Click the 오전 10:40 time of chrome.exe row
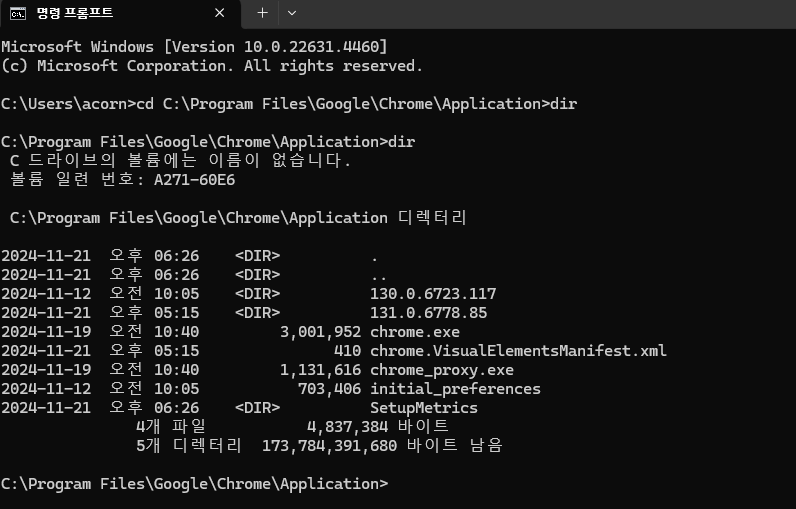Viewport: 796px width, 509px height. pyautogui.click(x=154, y=332)
